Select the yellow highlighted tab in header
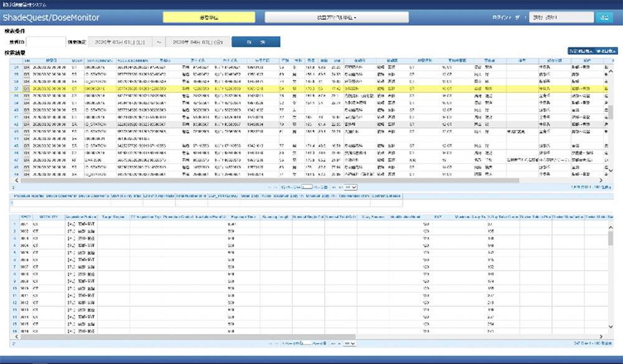 point(209,17)
